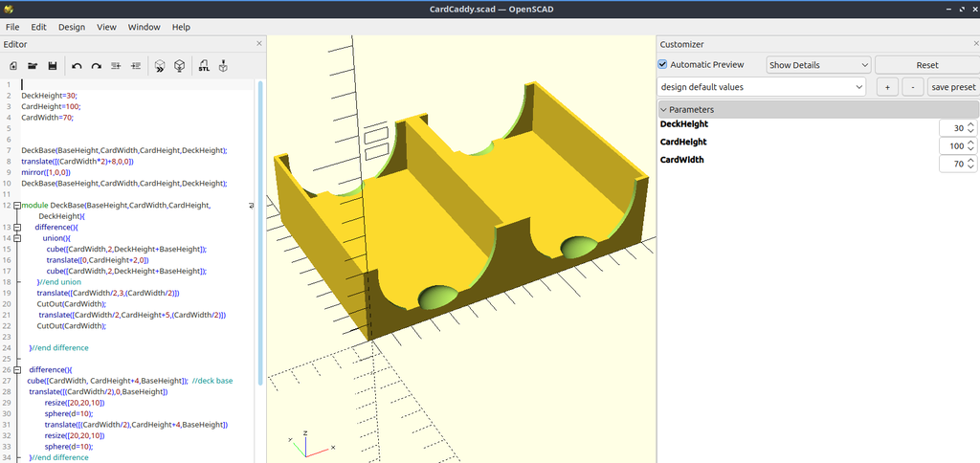980x463 pixels.
Task: Open the Edit menu
Action: 38,27
